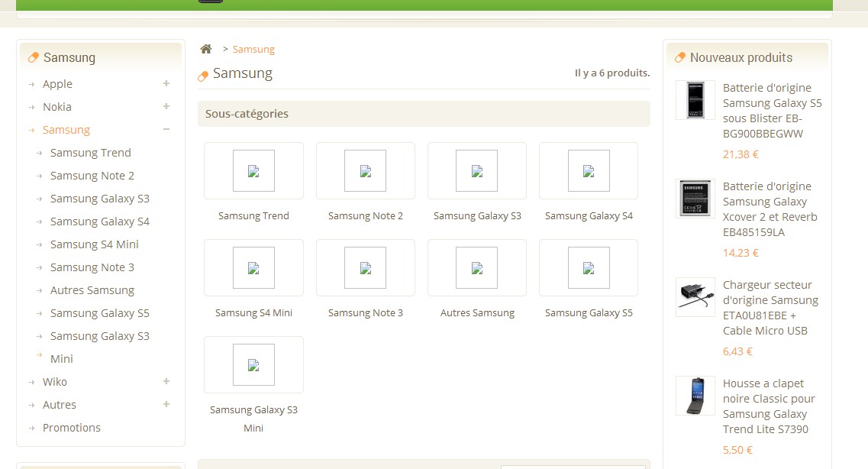This screenshot has width=868, height=469.
Task: Expand the Autres category in sidebar
Action: point(166,404)
